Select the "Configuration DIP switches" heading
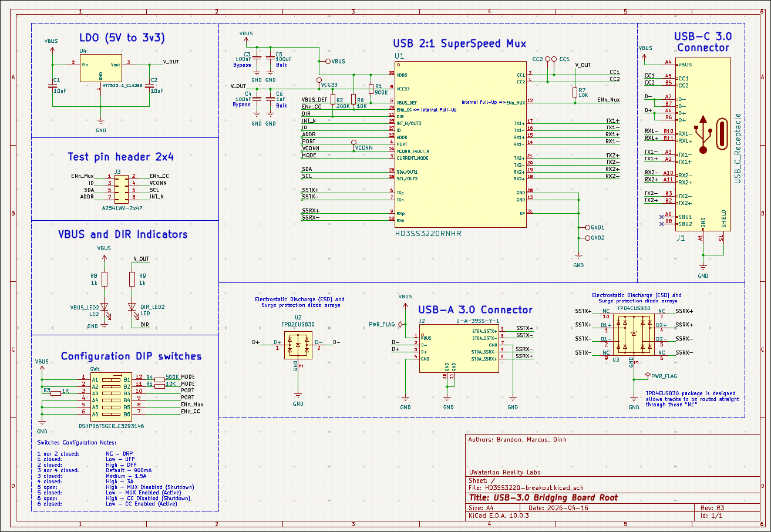 (131, 356)
